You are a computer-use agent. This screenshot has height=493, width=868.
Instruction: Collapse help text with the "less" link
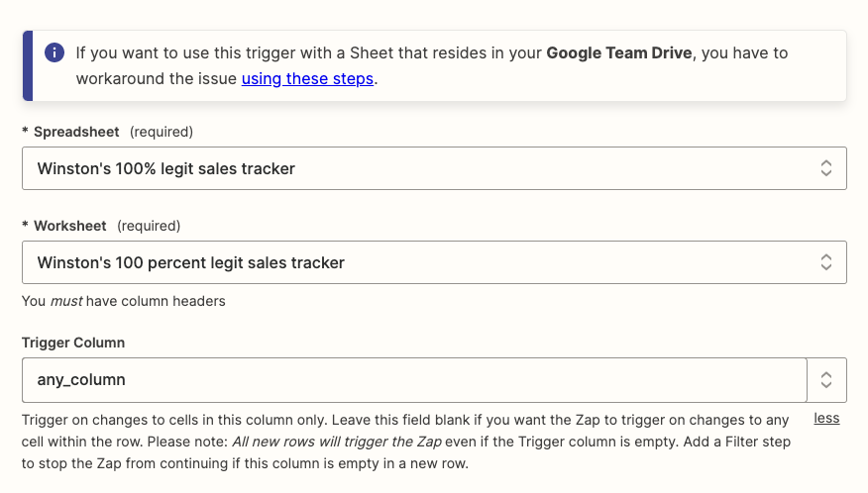(826, 418)
